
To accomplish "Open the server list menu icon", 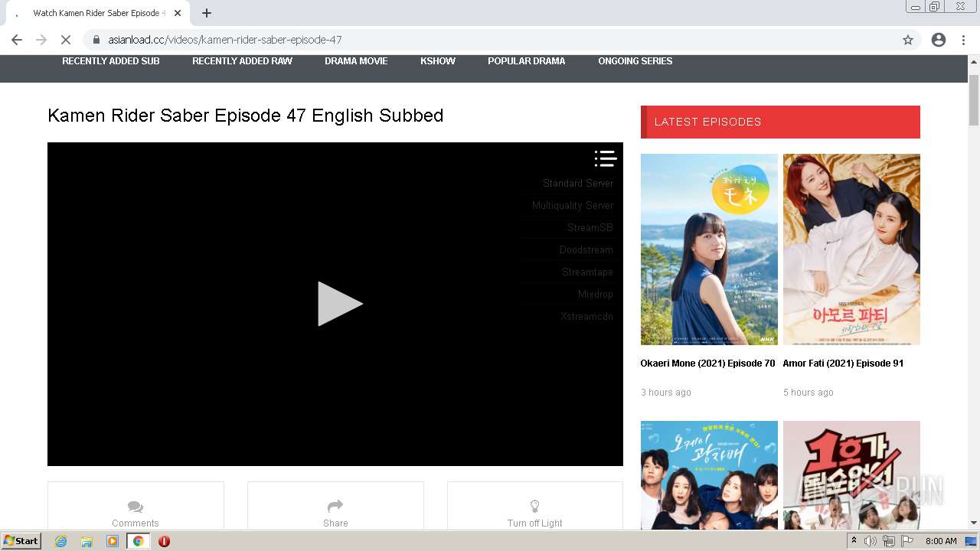I will point(605,158).
